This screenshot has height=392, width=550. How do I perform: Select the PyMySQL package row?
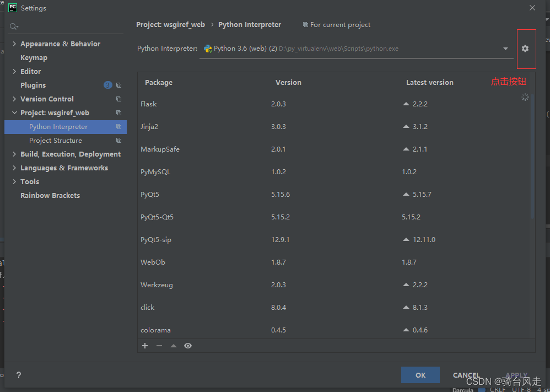[333, 171]
